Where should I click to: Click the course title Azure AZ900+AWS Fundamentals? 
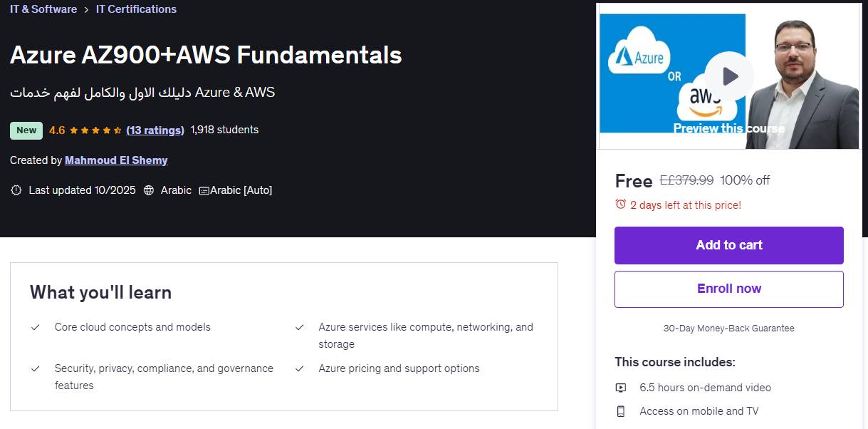pos(206,55)
